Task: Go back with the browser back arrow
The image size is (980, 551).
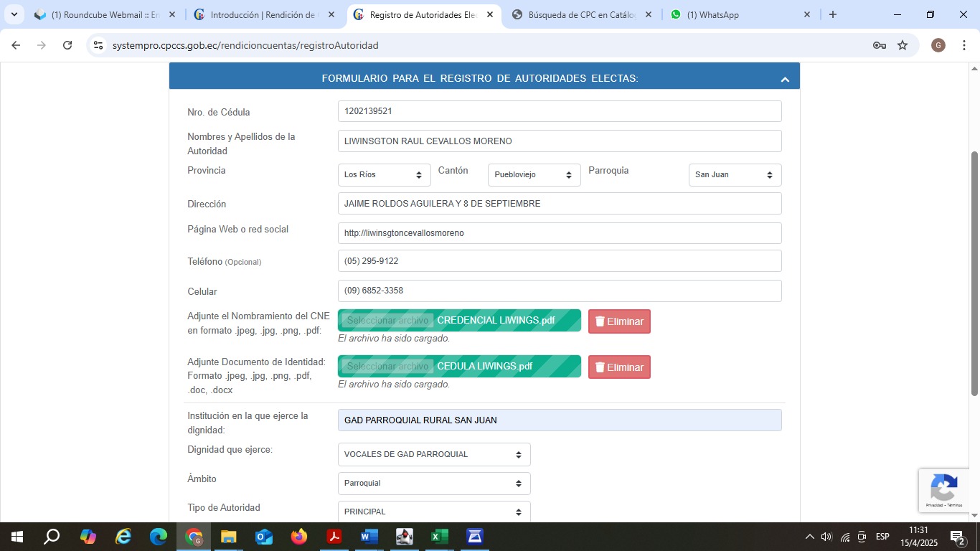Action: [x=16, y=45]
